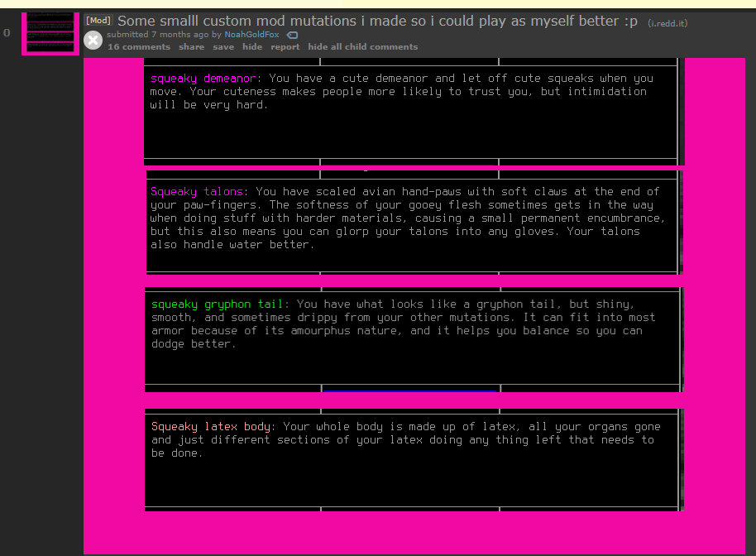Collapse the expanded image with the X icon
756x556 pixels.
point(93,40)
